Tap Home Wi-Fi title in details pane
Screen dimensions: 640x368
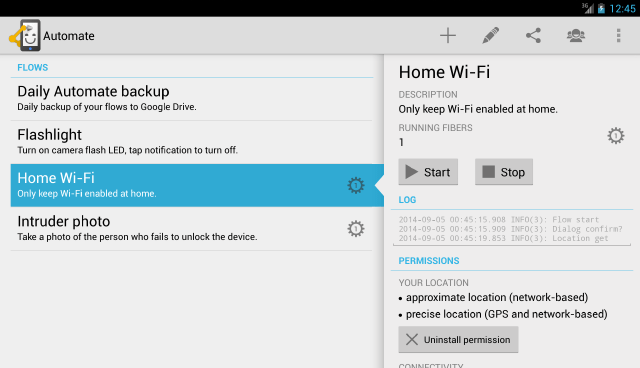(444, 72)
